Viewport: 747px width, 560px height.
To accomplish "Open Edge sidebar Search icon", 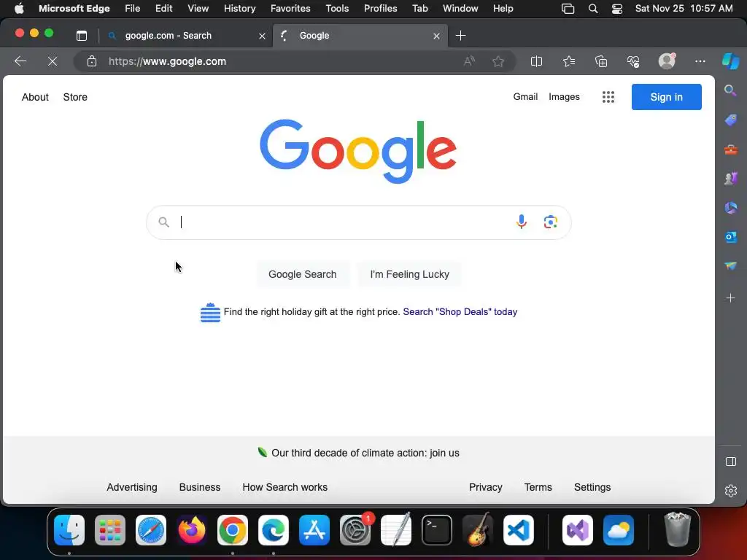I will (x=730, y=90).
